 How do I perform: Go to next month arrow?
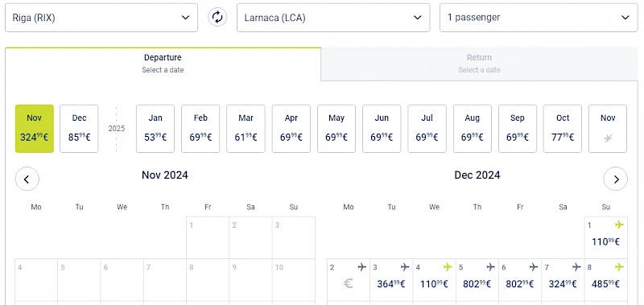coord(616,179)
